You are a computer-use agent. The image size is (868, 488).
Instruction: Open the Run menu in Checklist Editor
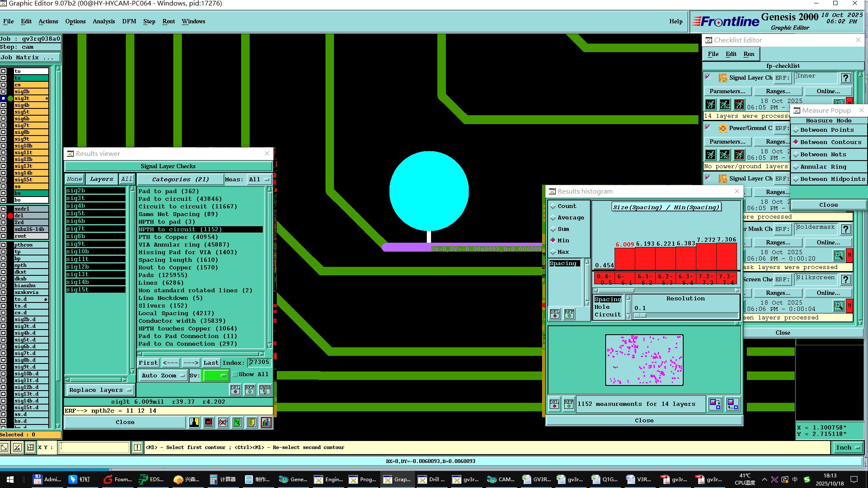pyautogui.click(x=748, y=54)
